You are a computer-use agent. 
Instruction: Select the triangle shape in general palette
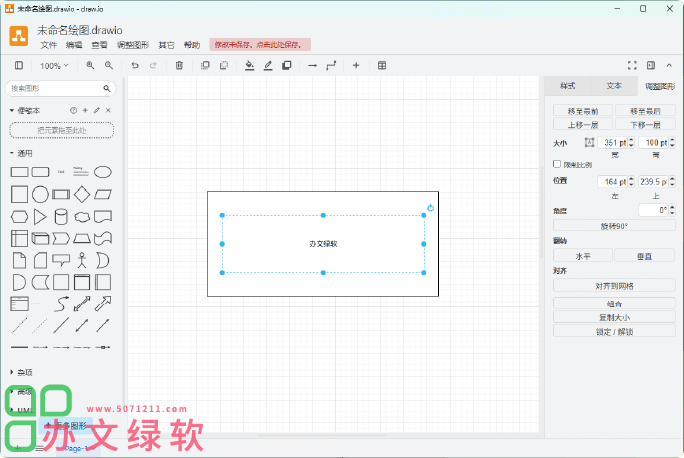pos(40,217)
